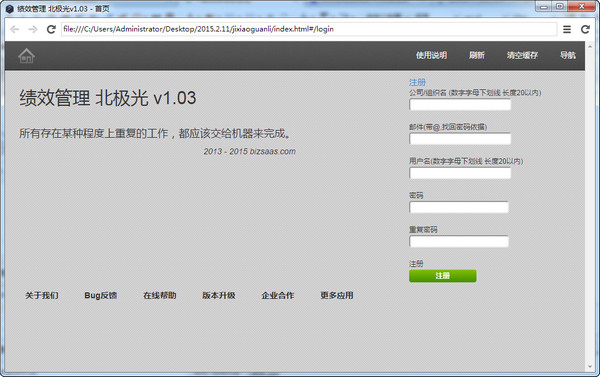Viewport: 600px width, 377px height.
Task: Click the blue 注册 link above the form
Action: (417, 82)
